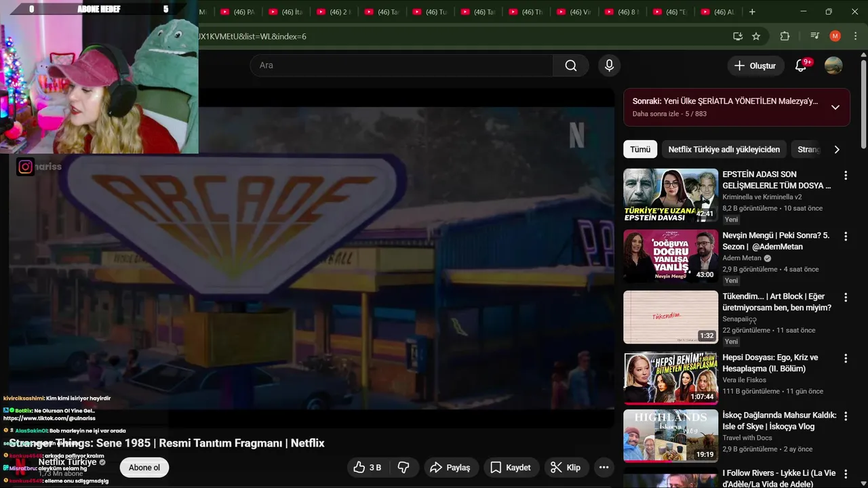Select Netflix Türkiye adlı yükleyiciden chip
The image size is (868, 488).
724,150
